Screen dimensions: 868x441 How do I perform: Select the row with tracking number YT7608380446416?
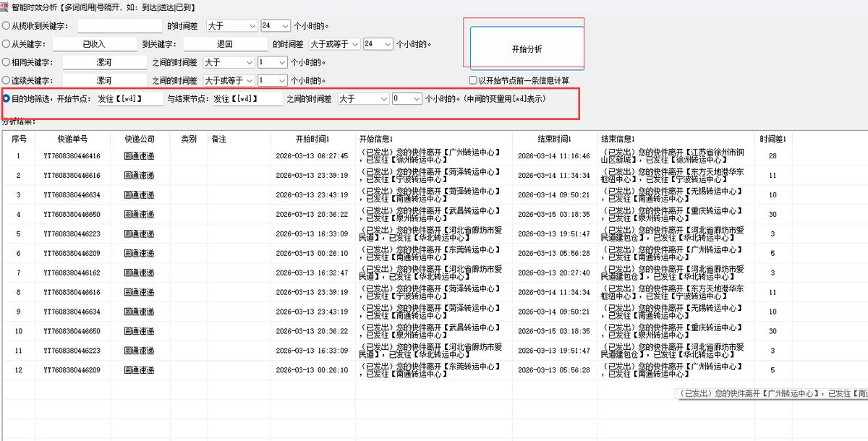tap(72, 156)
